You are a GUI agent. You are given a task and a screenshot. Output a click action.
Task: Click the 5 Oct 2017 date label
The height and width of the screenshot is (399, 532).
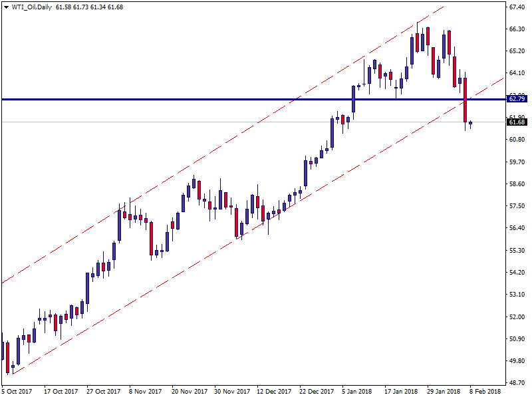tap(17, 392)
